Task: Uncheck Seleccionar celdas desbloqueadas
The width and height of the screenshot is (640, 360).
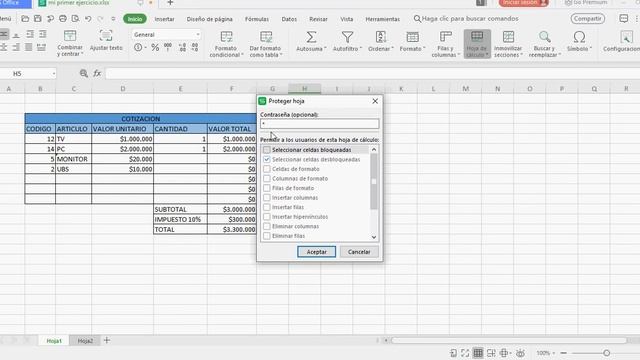Action: tap(267, 159)
